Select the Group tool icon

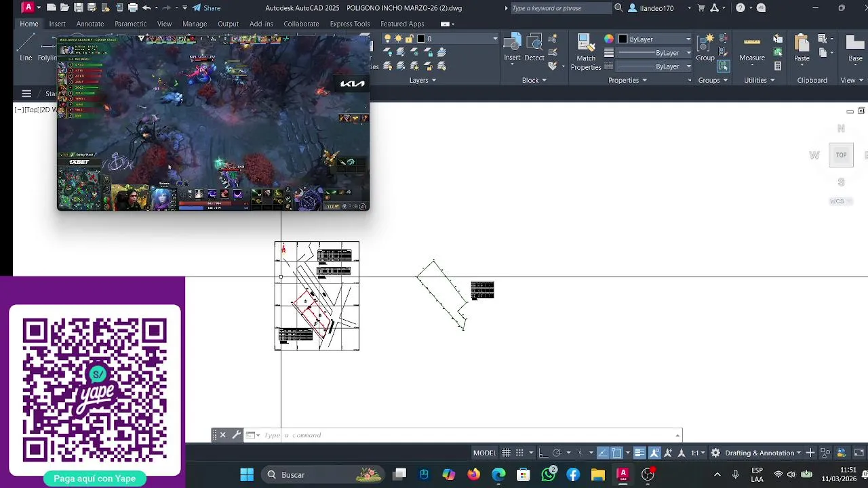click(x=705, y=47)
